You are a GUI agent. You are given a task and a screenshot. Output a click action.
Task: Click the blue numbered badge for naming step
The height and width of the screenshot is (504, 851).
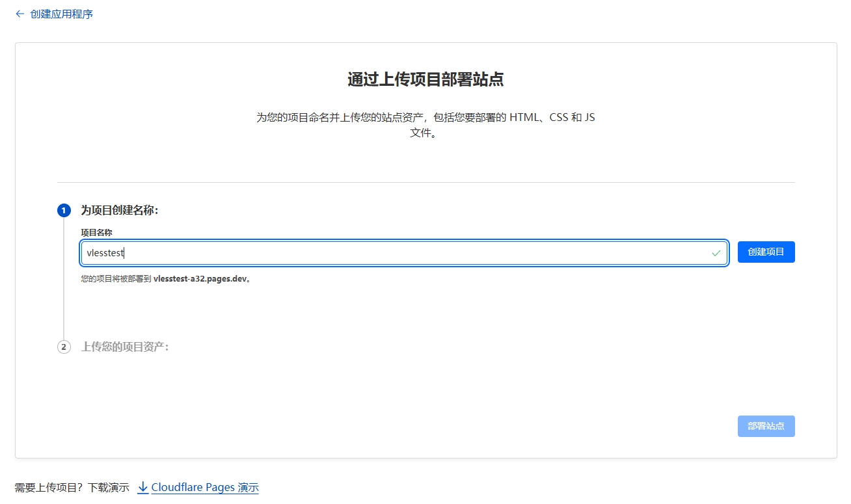click(64, 210)
